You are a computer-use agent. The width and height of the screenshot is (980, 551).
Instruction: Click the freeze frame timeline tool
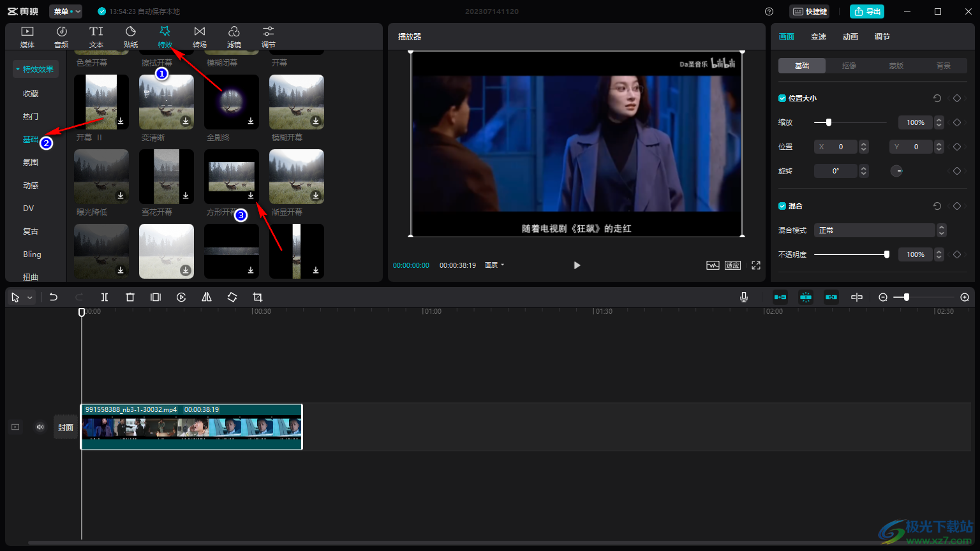156,297
